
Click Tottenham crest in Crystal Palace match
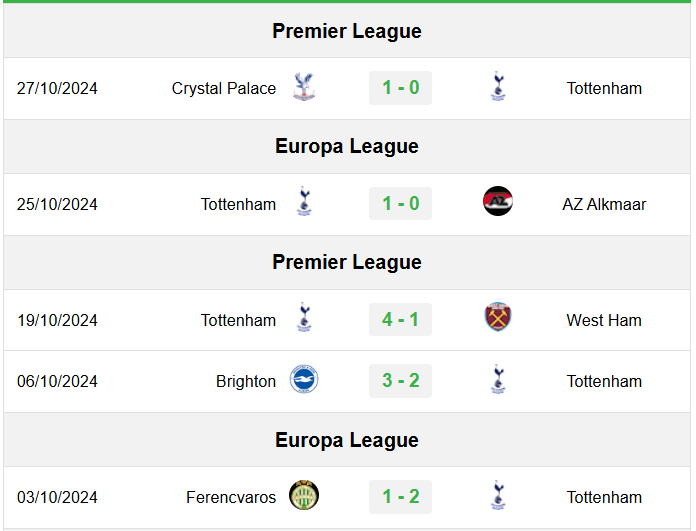coord(498,86)
